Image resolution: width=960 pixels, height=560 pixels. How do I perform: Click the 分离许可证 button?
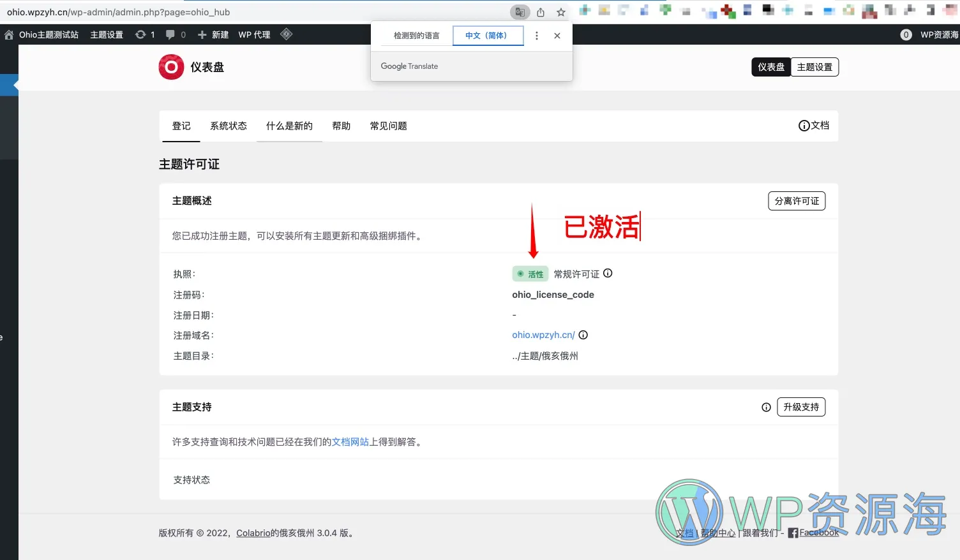click(796, 201)
